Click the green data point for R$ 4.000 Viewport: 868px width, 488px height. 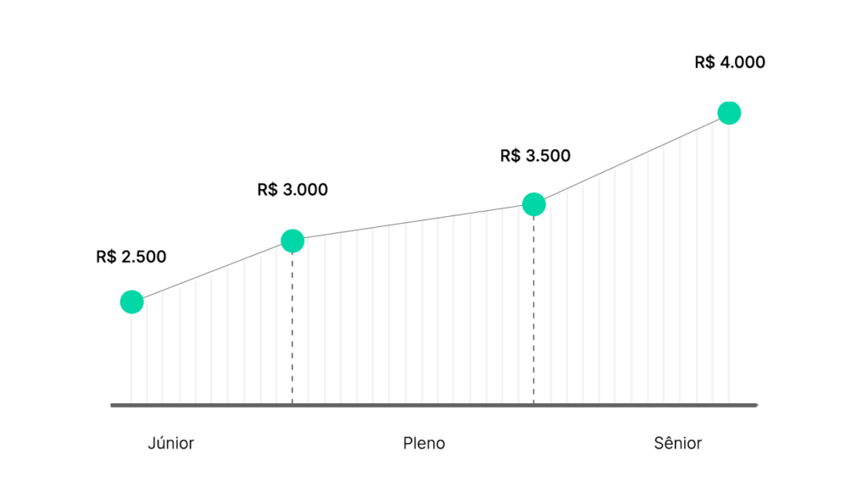729,113
